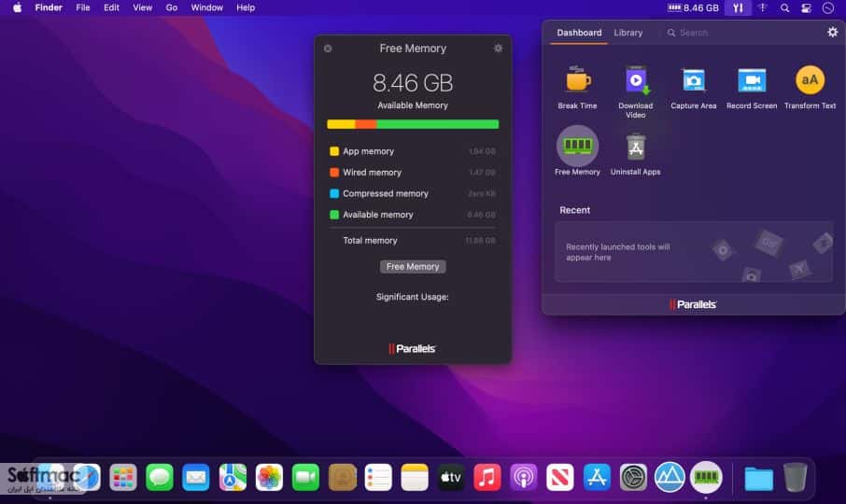Click the orange Wired memory swatch
This screenshot has height=504, width=846.
tap(334, 173)
